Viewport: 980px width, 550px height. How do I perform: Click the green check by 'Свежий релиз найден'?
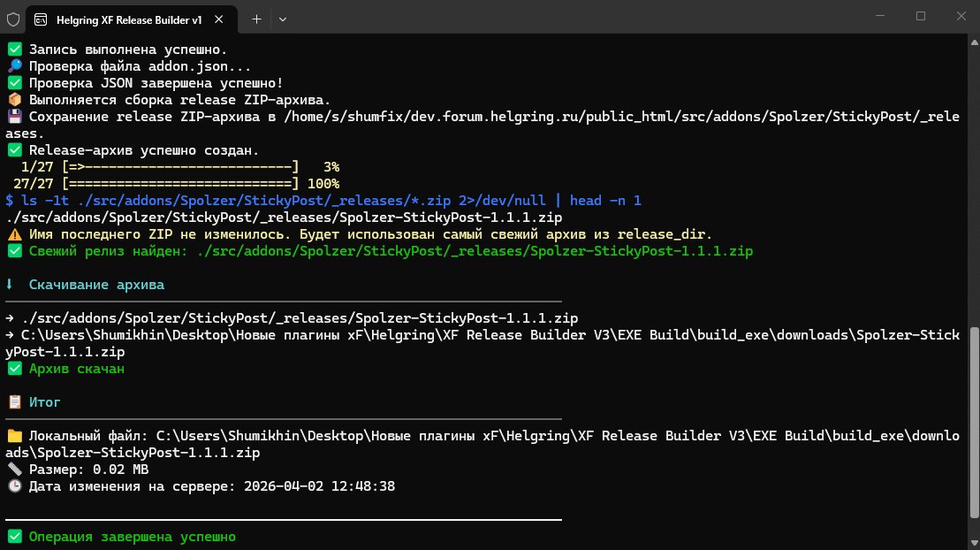14,251
